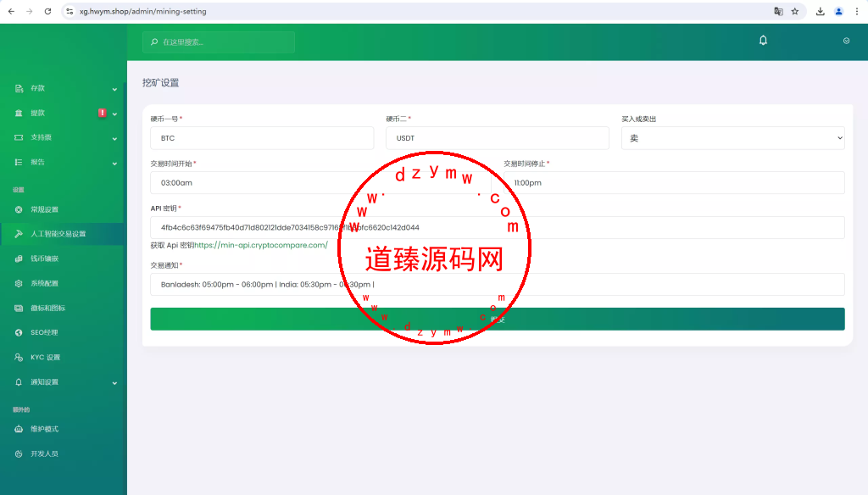Click the red alert badge beside 提款
Image resolution: width=868 pixels, height=495 pixels.
tap(103, 113)
